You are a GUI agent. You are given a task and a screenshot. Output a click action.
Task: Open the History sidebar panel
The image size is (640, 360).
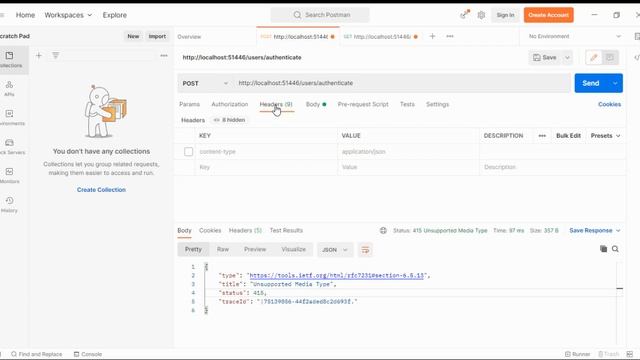(9, 204)
